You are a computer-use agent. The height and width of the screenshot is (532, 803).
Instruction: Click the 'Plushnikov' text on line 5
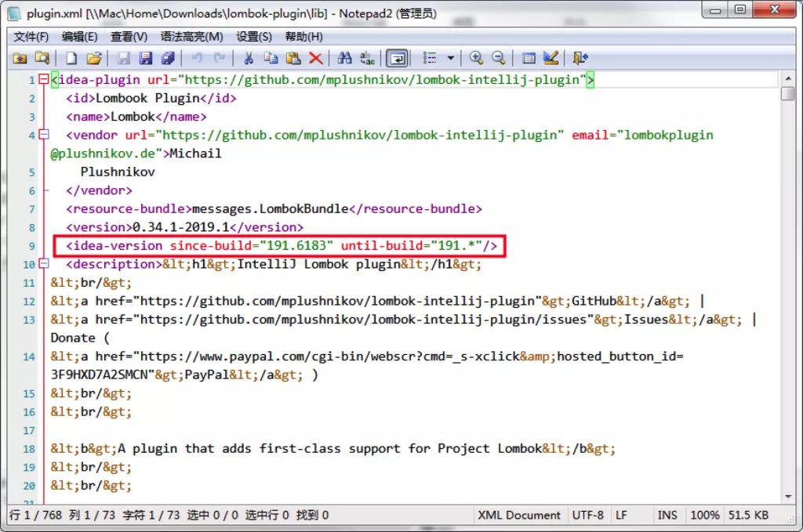click(118, 172)
